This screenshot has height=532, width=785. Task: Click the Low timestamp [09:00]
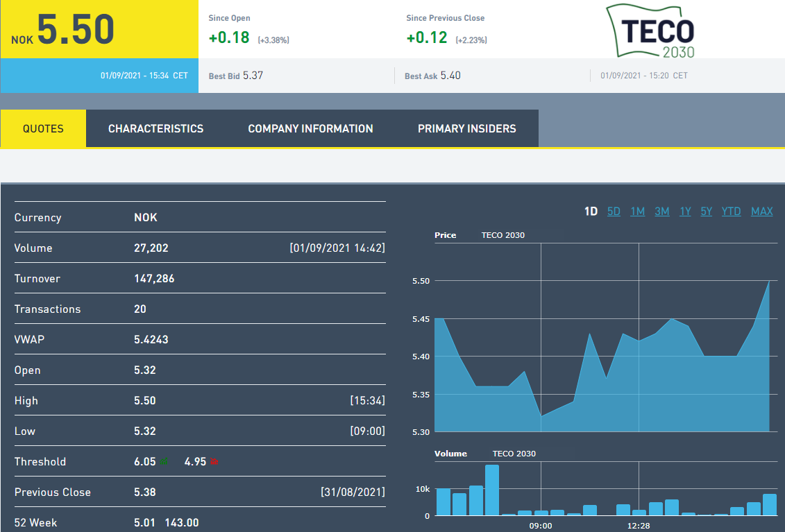click(367, 431)
